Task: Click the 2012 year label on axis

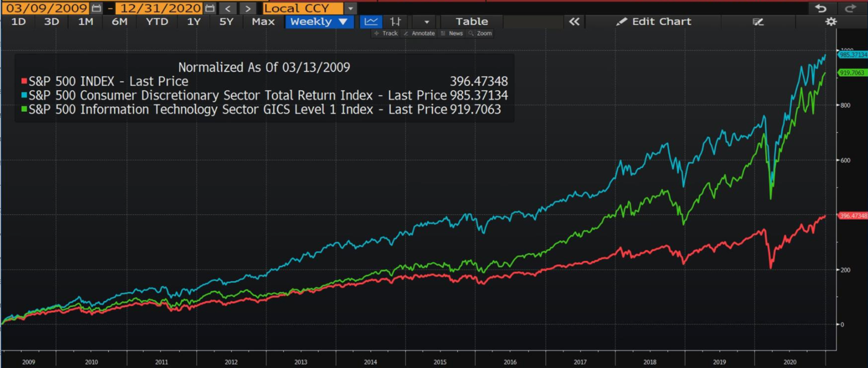Action: click(231, 362)
